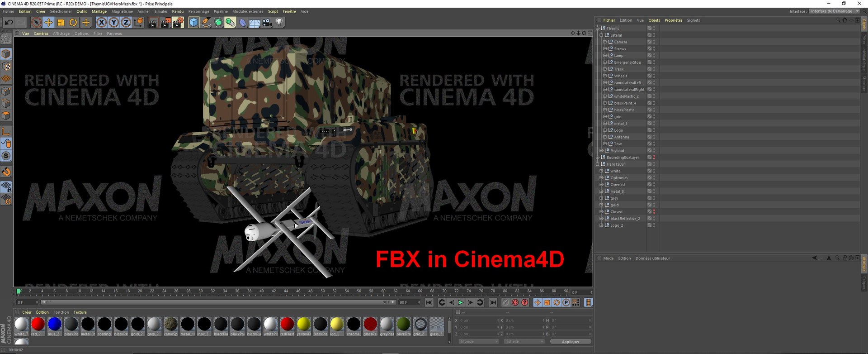Go to the end of the animation
The height and width of the screenshot is (354, 868).
click(x=493, y=302)
